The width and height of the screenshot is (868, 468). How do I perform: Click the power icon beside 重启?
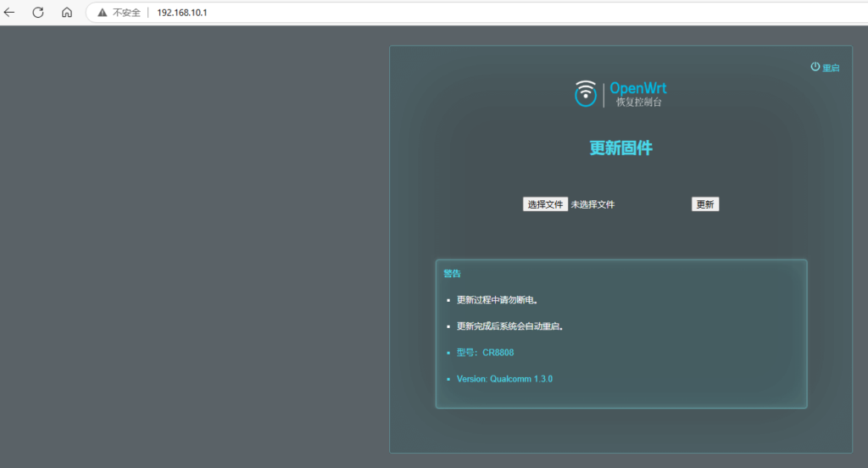(815, 67)
